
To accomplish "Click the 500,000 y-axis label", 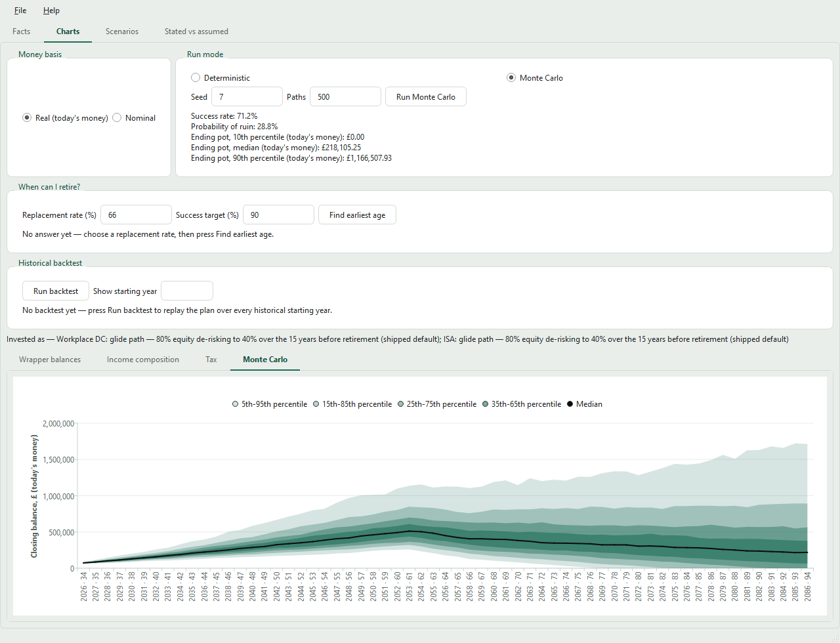I will pos(62,533).
